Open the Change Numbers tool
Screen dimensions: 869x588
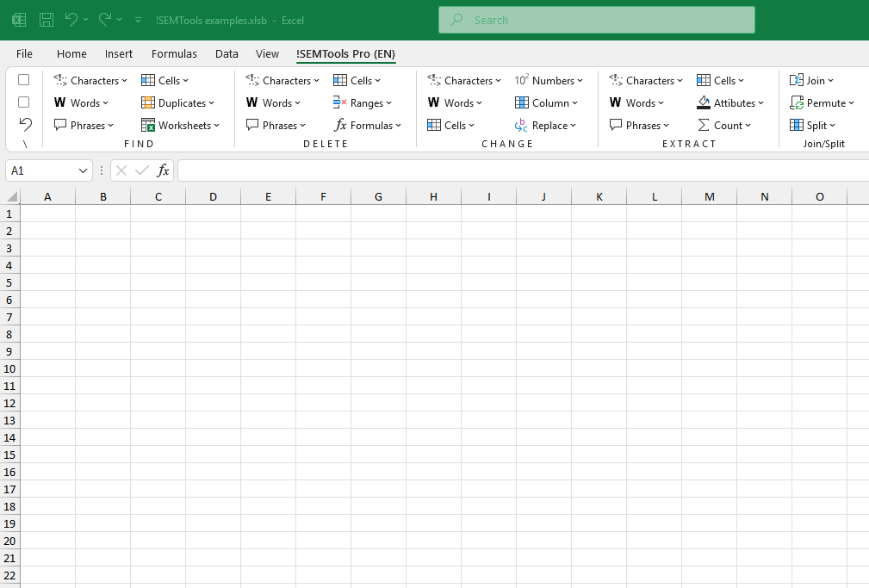coord(550,80)
